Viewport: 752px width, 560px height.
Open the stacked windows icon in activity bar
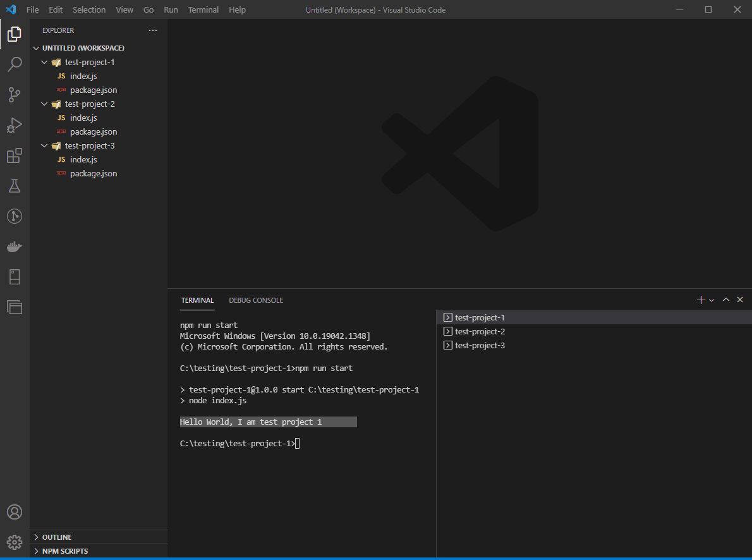coord(15,307)
